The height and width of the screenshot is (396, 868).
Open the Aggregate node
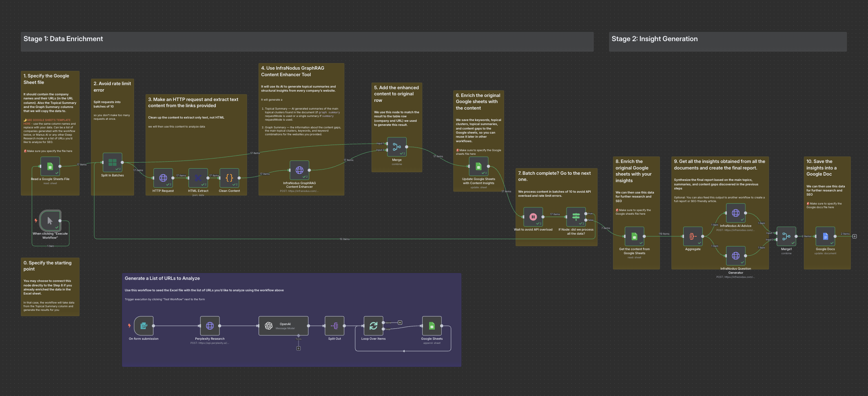[x=693, y=236]
